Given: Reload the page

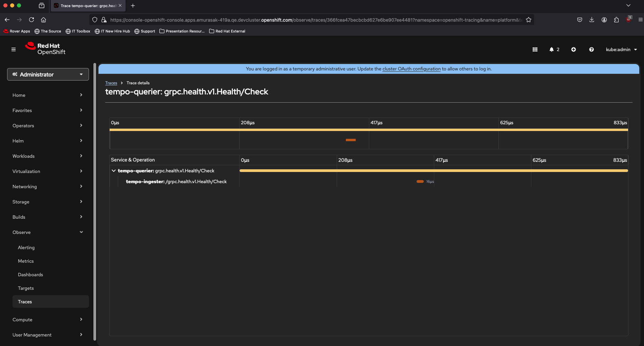Looking at the screenshot, I should coord(31,20).
